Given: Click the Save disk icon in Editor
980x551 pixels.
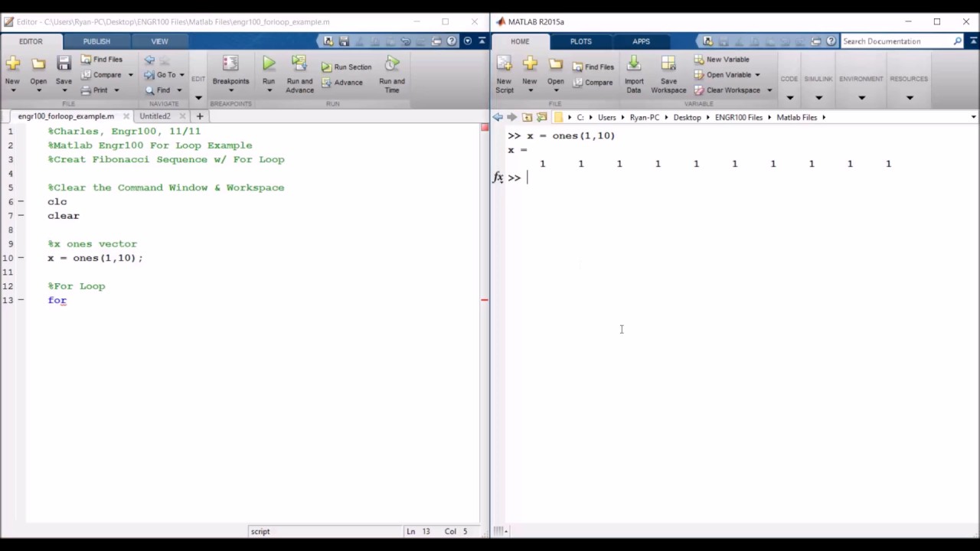Looking at the screenshot, I should tap(64, 64).
